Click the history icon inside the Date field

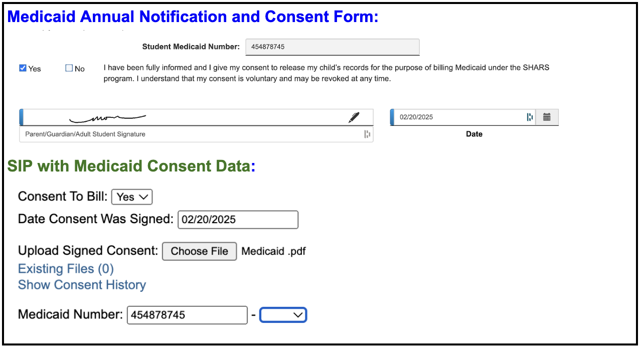pos(530,117)
